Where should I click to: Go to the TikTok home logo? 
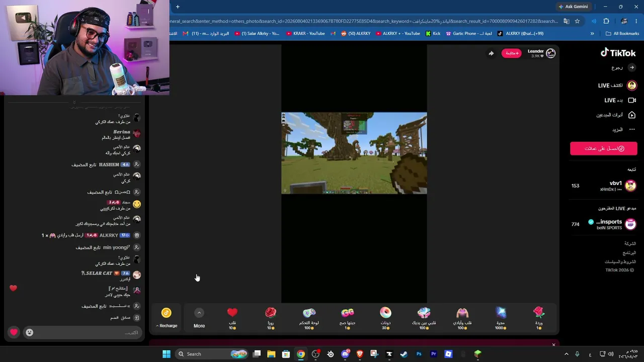618,53
